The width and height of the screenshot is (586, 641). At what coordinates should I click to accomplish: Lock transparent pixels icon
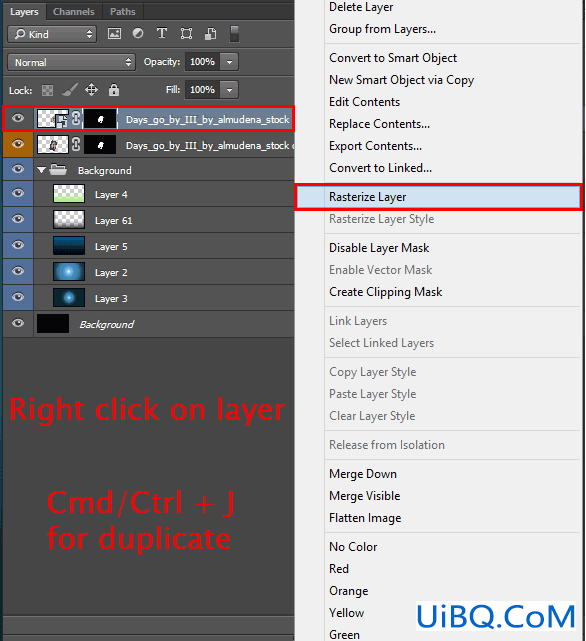(47, 90)
